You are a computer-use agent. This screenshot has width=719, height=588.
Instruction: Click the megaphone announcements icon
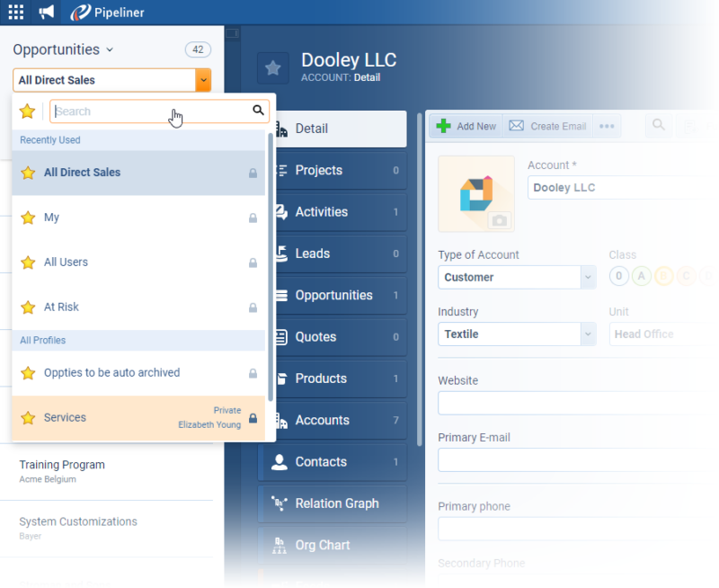click(47, 12)
